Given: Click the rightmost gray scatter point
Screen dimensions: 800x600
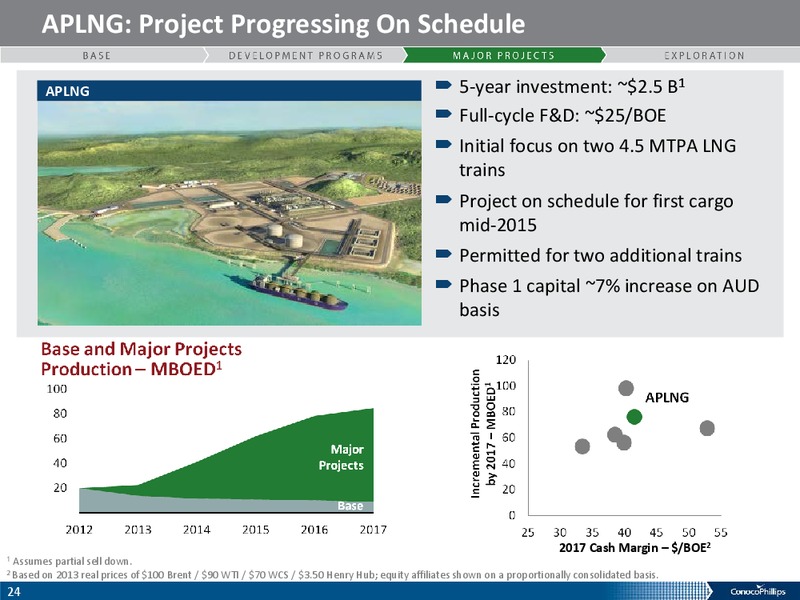Looking at the screenshot, I should (707, 428).
